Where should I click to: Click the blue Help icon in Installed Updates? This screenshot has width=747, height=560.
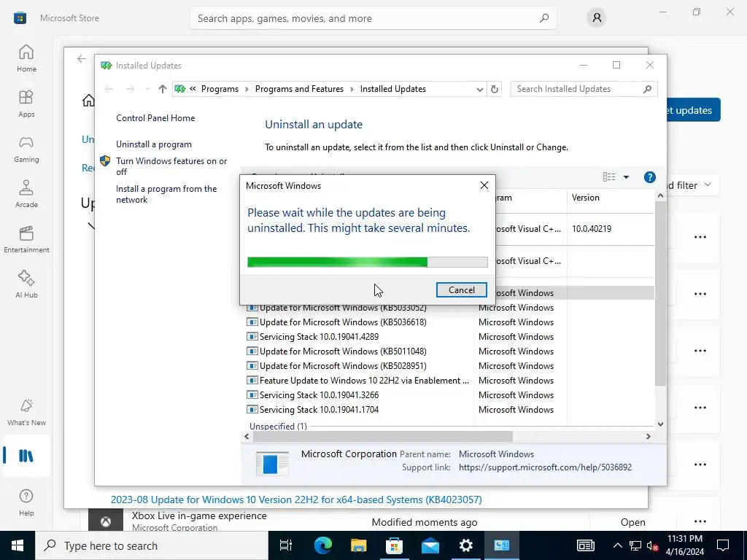(649, 177)
